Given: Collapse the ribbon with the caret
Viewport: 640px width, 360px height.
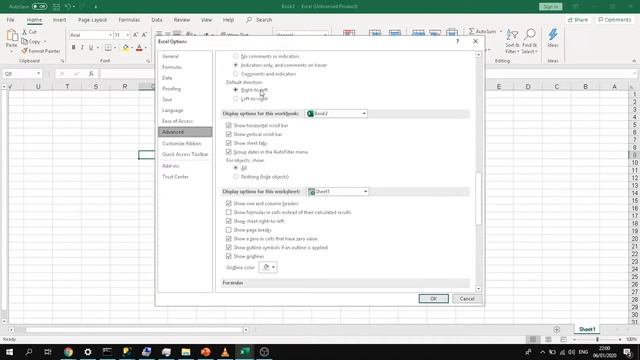Looking at the screenshot, I should (x=634, y=61).
